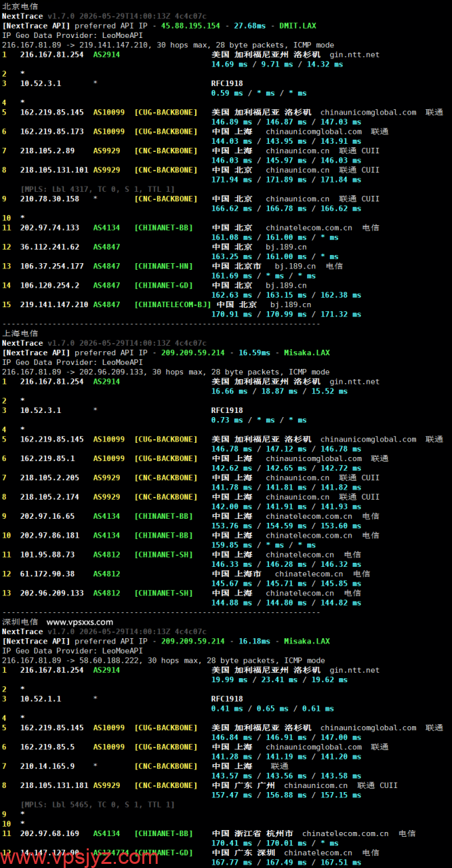Select hop IP 218.105.2.174
Image resolution: width=452 pixels, height=868 pixels.
point(49,497)
